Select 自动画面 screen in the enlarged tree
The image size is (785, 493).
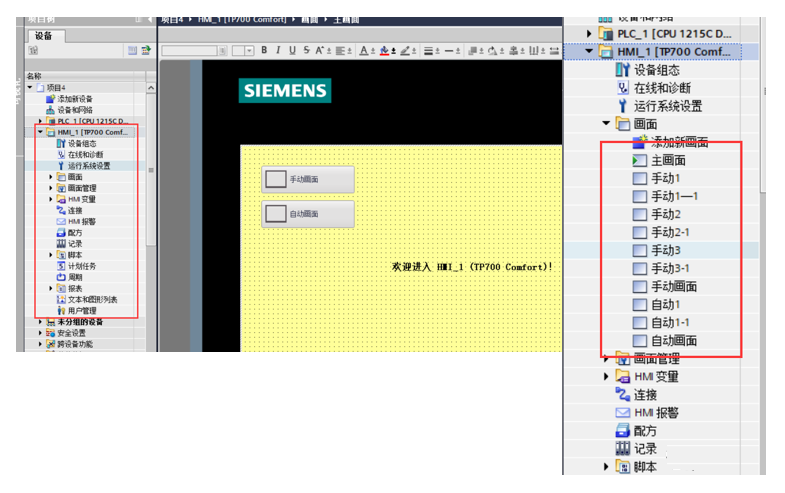(674, 340)
